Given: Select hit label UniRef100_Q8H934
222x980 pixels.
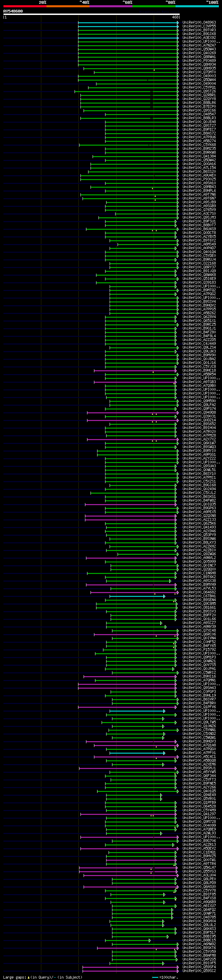Looking at the screenshot, I should (199, 64).
